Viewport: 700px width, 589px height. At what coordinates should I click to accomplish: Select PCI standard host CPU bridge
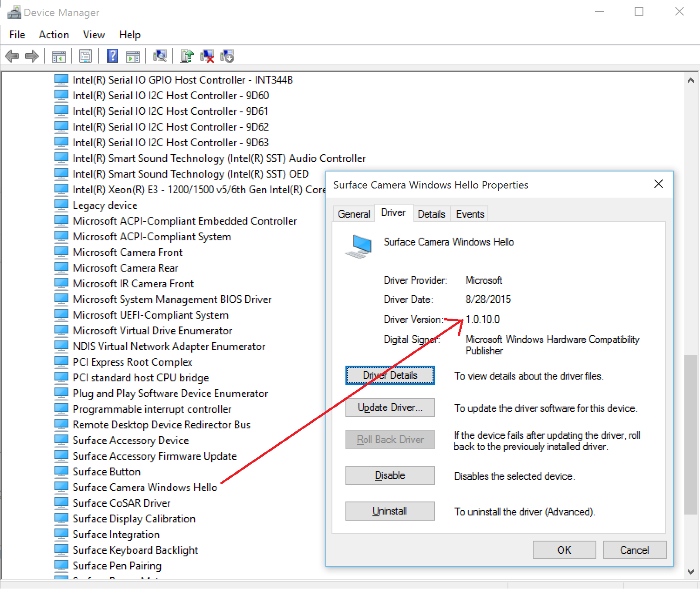click(x=141, y=377)
